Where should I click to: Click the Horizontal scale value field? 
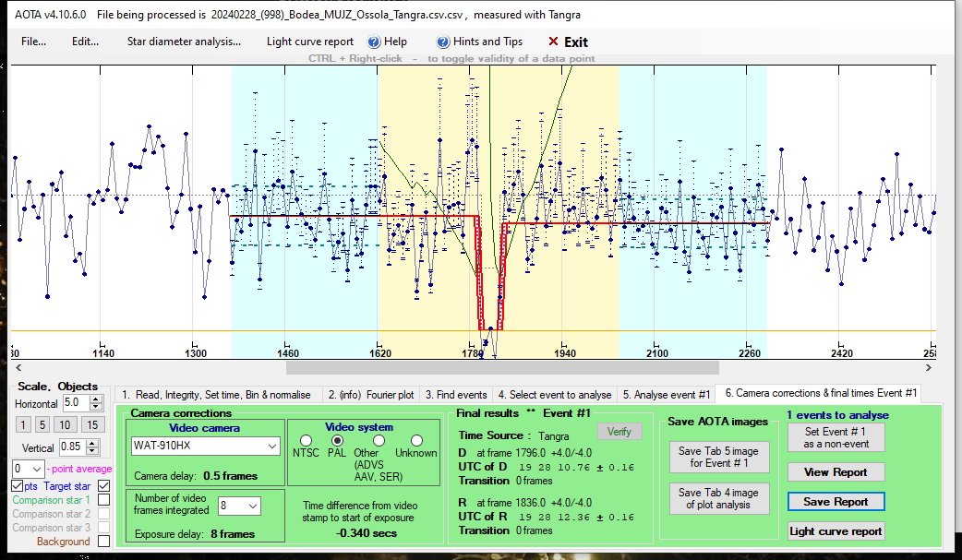76,403
